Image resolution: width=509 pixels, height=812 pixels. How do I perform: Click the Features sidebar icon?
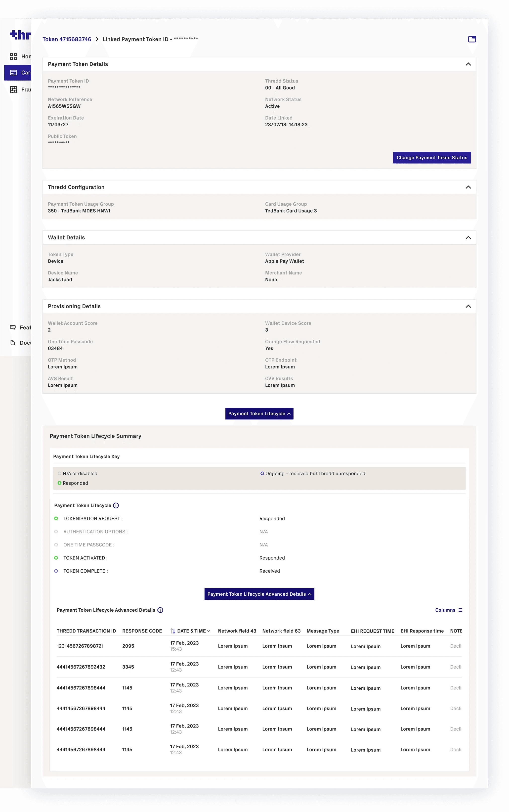tap(13, 327)
